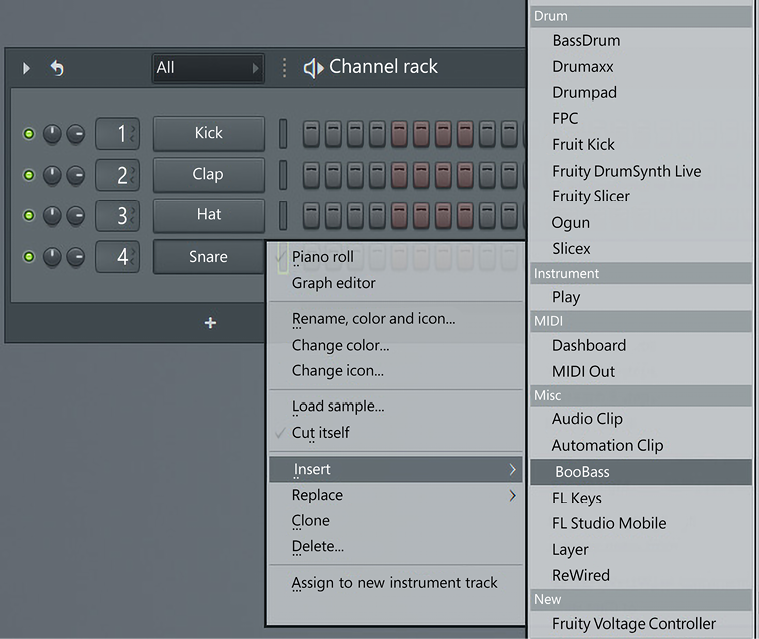Insert Dashboard MIDI plugin
The width and height of the screenshot is (759, 639).
point(641,345)
